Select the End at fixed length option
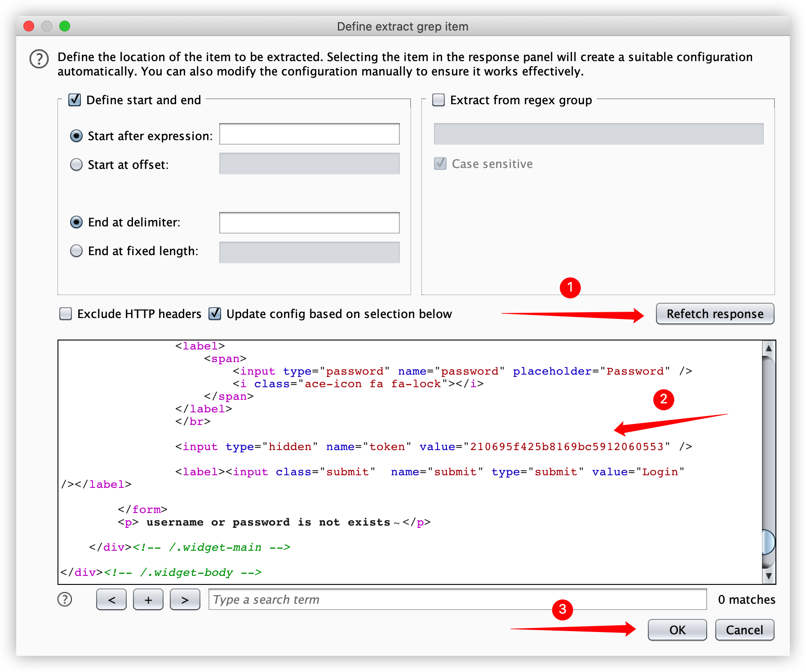This screenshot has height=672, width=806. [76, 251]
